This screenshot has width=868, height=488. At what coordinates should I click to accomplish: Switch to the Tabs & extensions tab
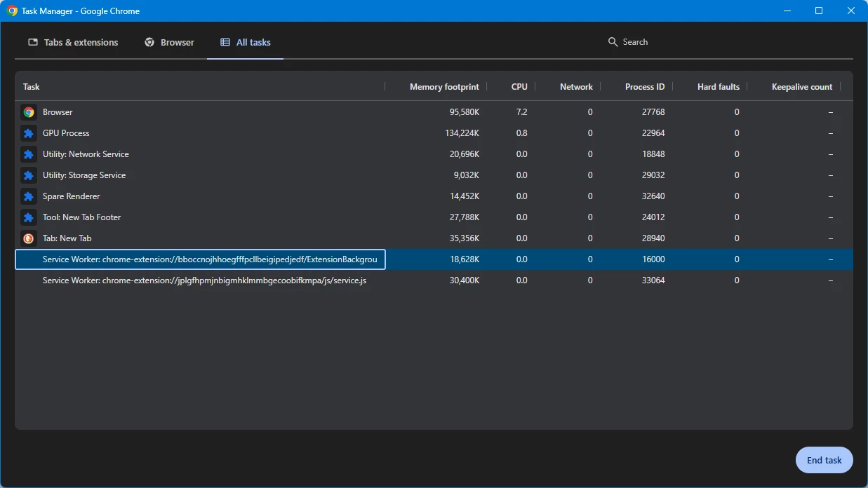point(73,42)
